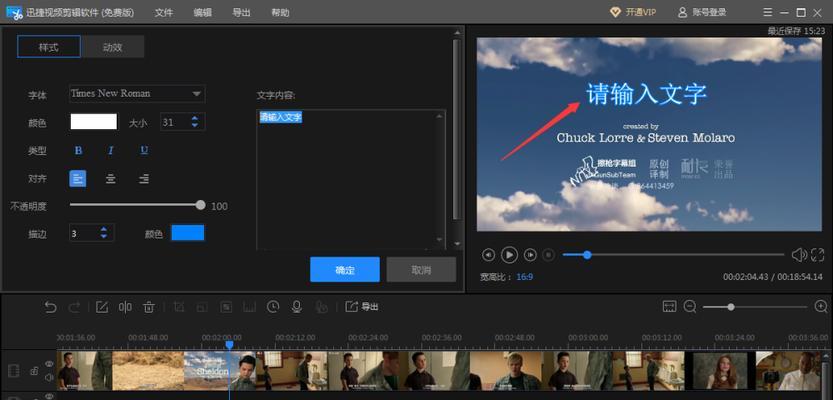Click the timeline zoom slider handle
Screen dimensions: 833x400
click(731, 307)
